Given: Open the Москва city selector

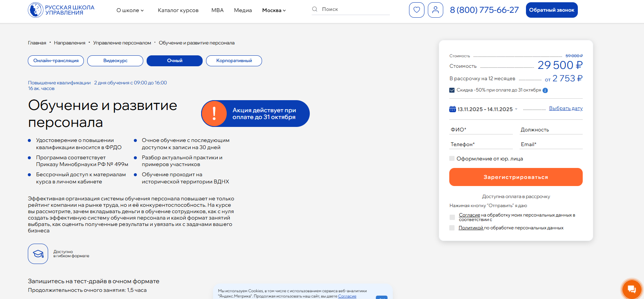Looking at the screenshot, I should coord(274,10).
